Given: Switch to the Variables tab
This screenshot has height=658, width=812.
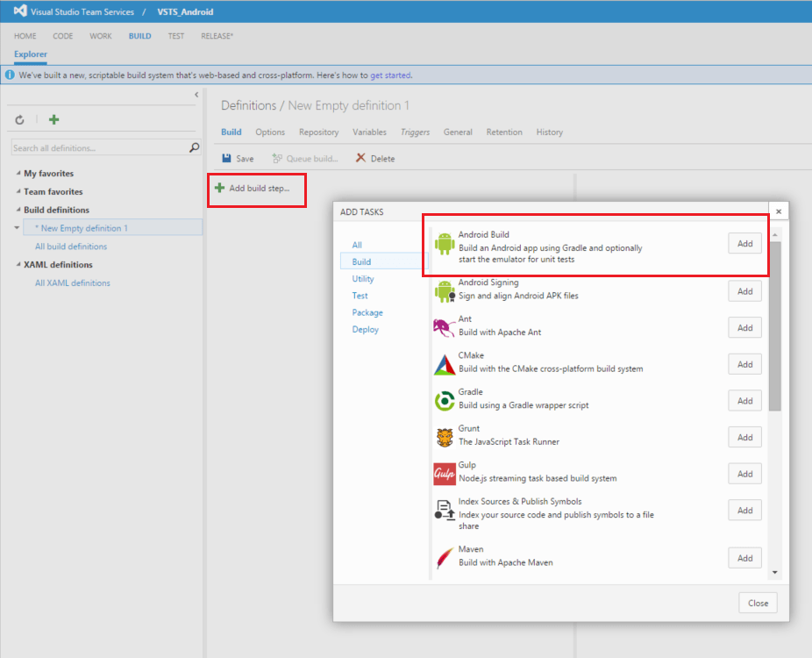Looking at the screenshot, I should [369, 132].
